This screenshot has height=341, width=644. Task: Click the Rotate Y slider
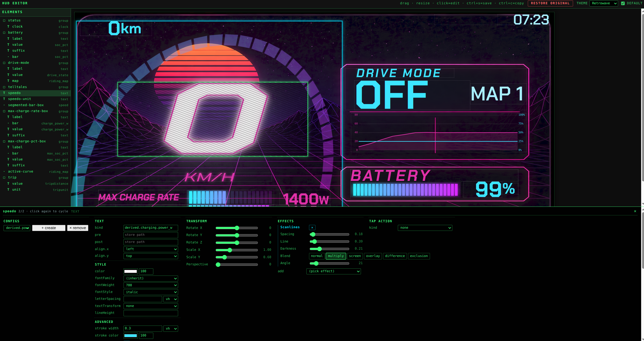coord(236,235)
